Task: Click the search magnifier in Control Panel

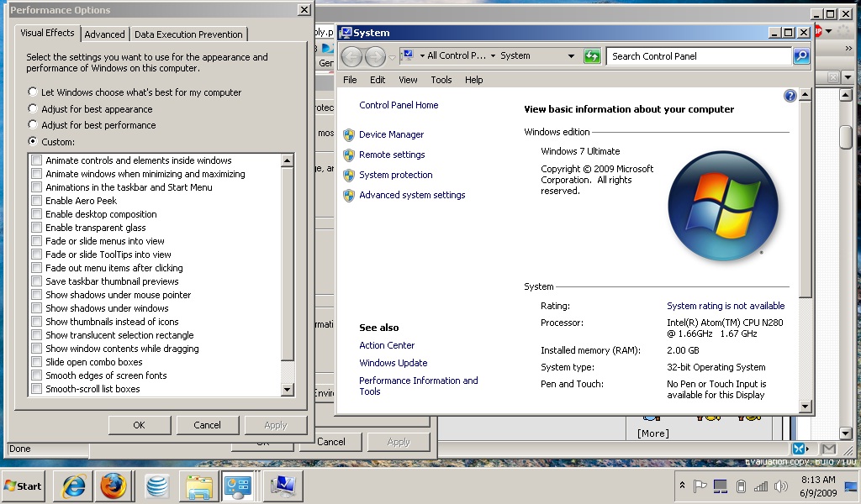Action: pos(801,56)
